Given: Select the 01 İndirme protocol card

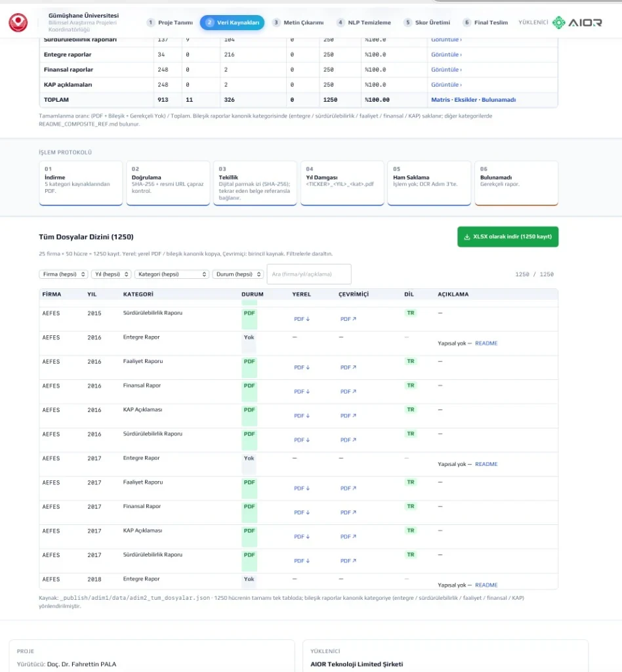Looking at the screenshot, I should coord(81,183).
